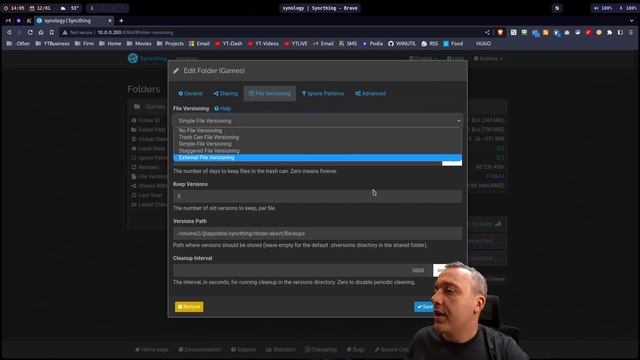
Task: Go back with the browser back arrow
Action: pyautogui.click(x=9, y=32)
